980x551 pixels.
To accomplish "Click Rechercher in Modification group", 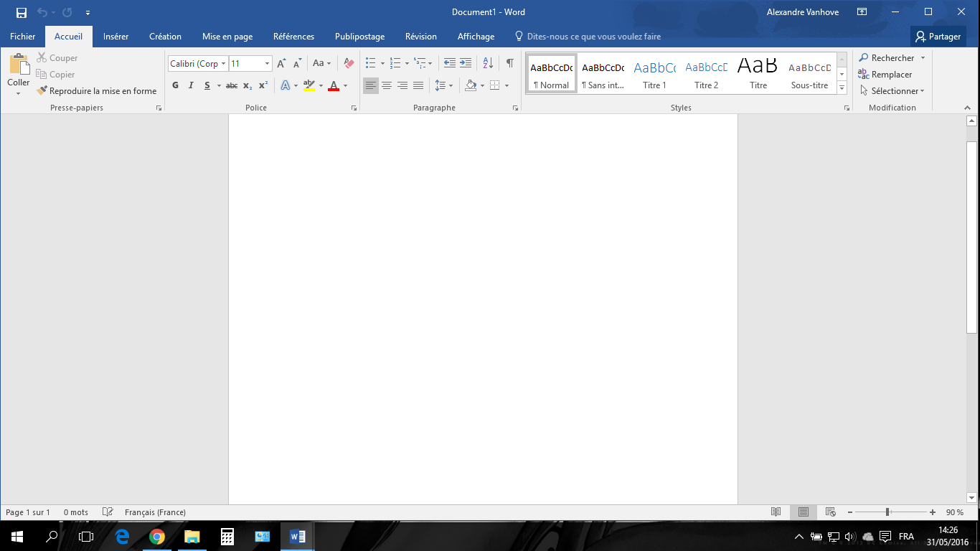I will [887, 58].
